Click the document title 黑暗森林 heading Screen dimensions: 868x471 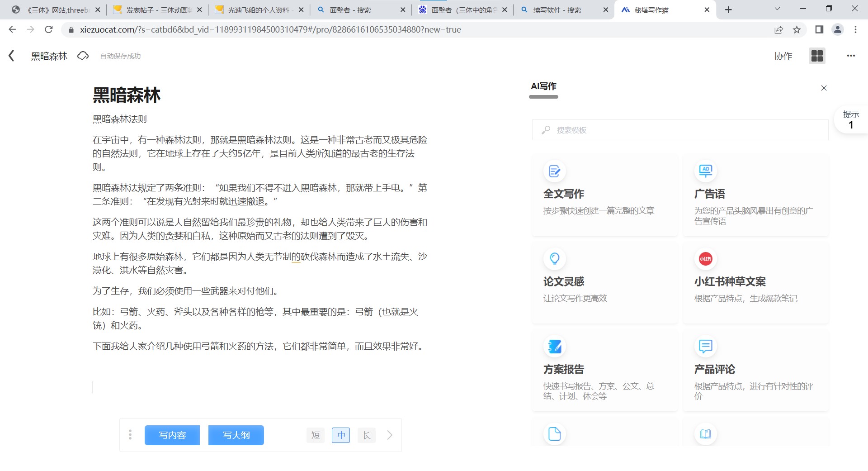[127, 95]
